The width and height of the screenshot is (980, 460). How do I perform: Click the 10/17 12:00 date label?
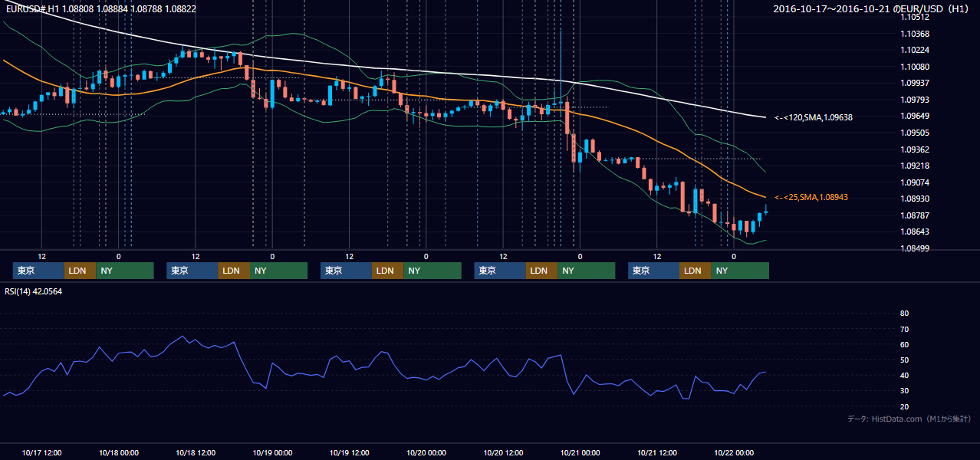click(42, 452)
